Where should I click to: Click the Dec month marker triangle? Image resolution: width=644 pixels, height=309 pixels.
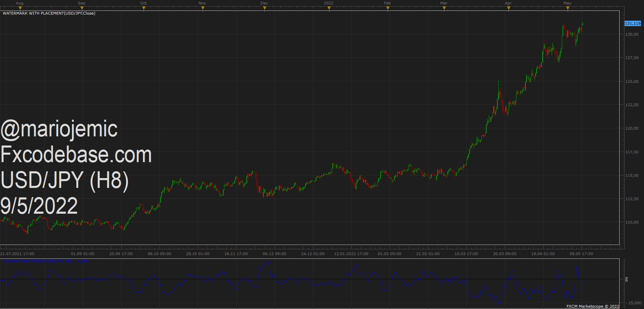point(264,8)
